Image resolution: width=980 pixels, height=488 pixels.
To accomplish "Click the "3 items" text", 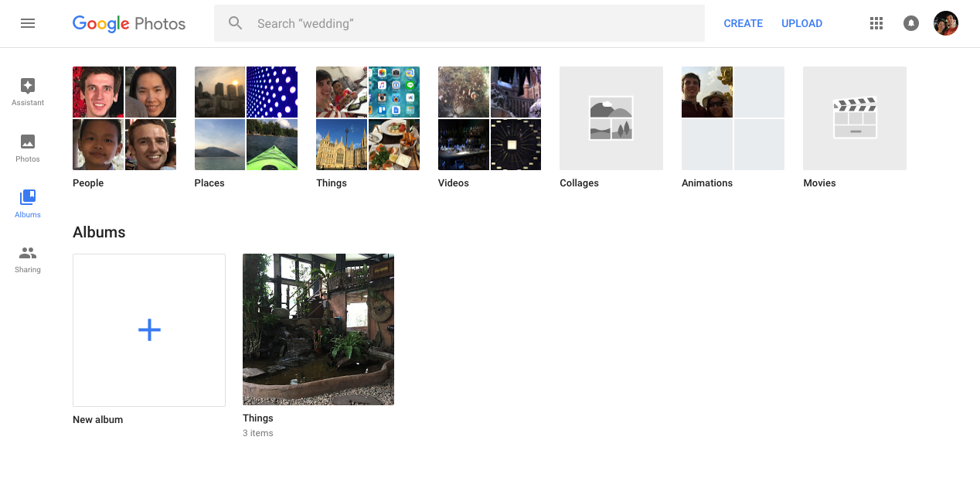I will tap(258, 433).
